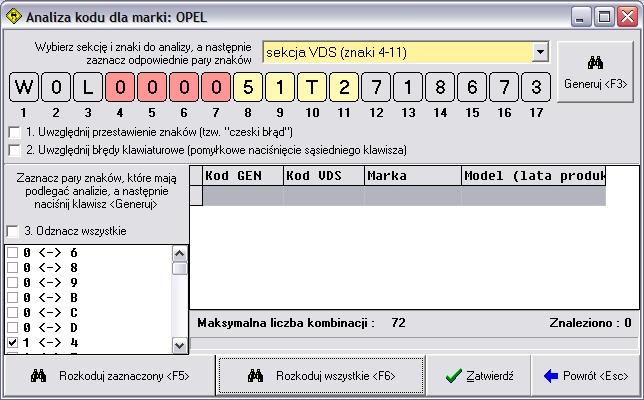Enable option 2 Uwzględnij błędy klawiaturowe
Screen dimensions: 644x400
(14, 150)
